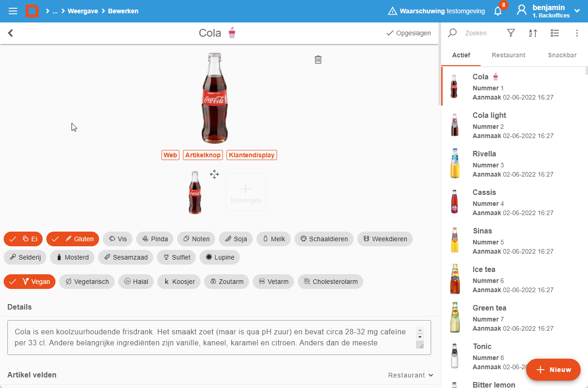Click the orange app logo icon
Screen dimensions: 588x388
click(32, 11)
